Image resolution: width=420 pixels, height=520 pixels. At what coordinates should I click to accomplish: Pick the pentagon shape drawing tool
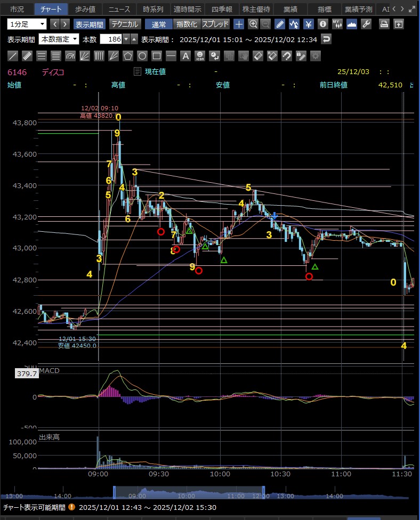128,56
